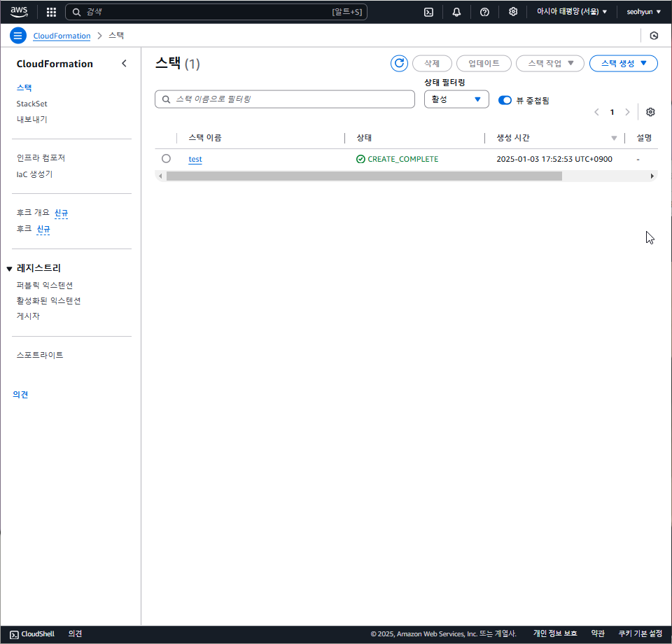Sort by 스택 이름 column header
The image size is (672, 644).
tap(205, 138)
